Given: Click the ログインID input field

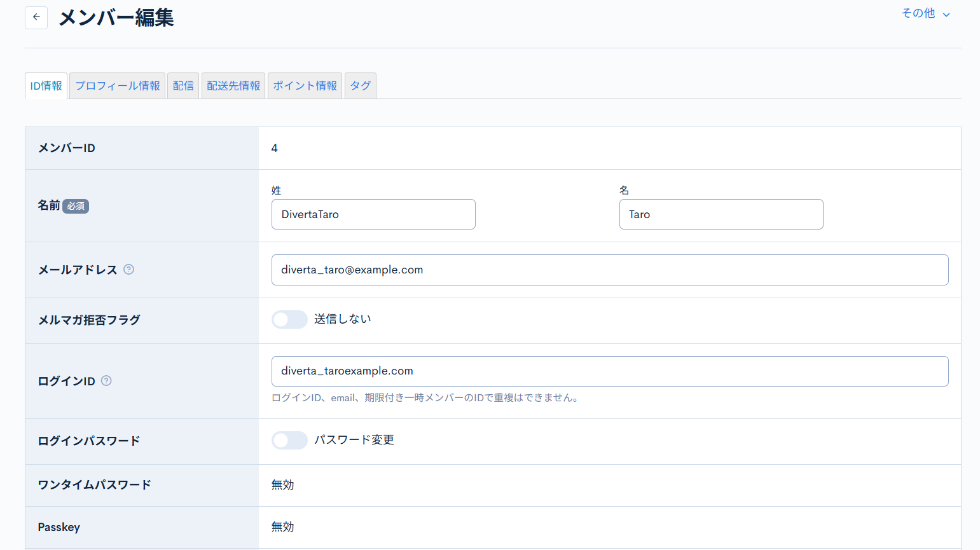Looking at the screenshot, I should (610, 371).
